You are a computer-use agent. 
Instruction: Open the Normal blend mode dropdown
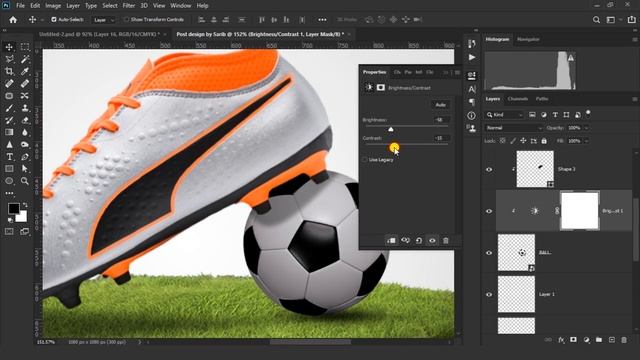click(x=514, y=128)
